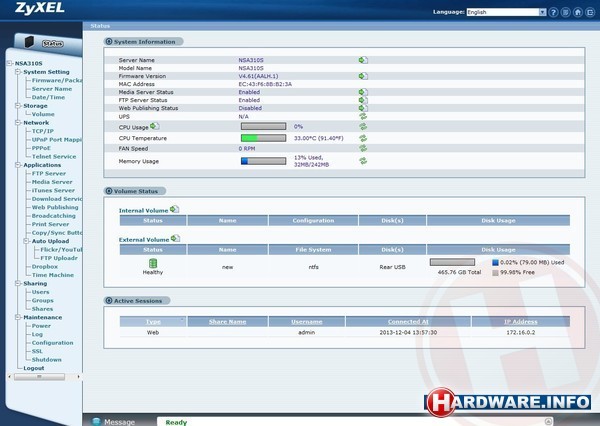Collapse the System Information section
Viewport: 600px width, 426px height.
109,42
